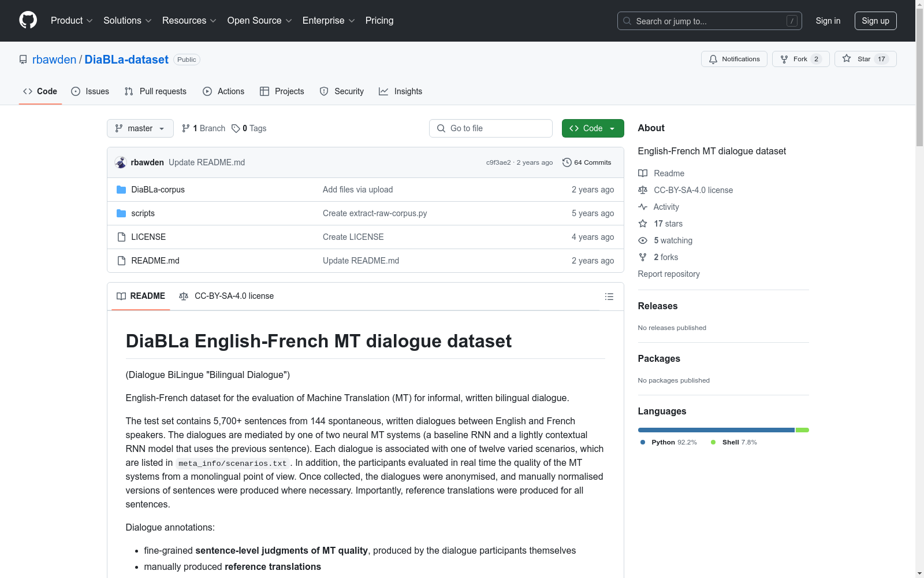Image resolution: width=924 pixels, height=578 pixels.
Task: Click the Notifications button
Action: [x=734, y=59]
